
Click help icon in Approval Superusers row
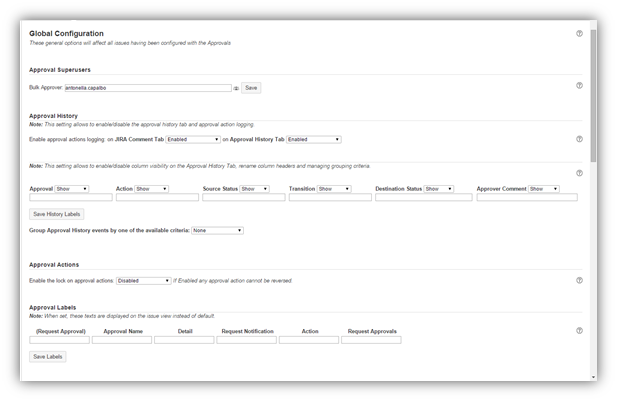coord(580,86)
